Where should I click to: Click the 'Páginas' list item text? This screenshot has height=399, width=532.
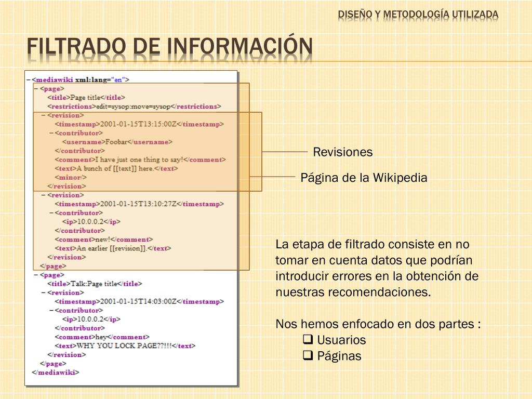(339, 356)
